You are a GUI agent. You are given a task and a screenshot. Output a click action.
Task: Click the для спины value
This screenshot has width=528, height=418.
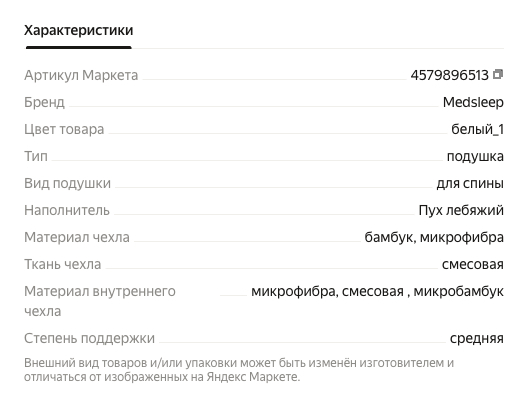pos(470,183)
